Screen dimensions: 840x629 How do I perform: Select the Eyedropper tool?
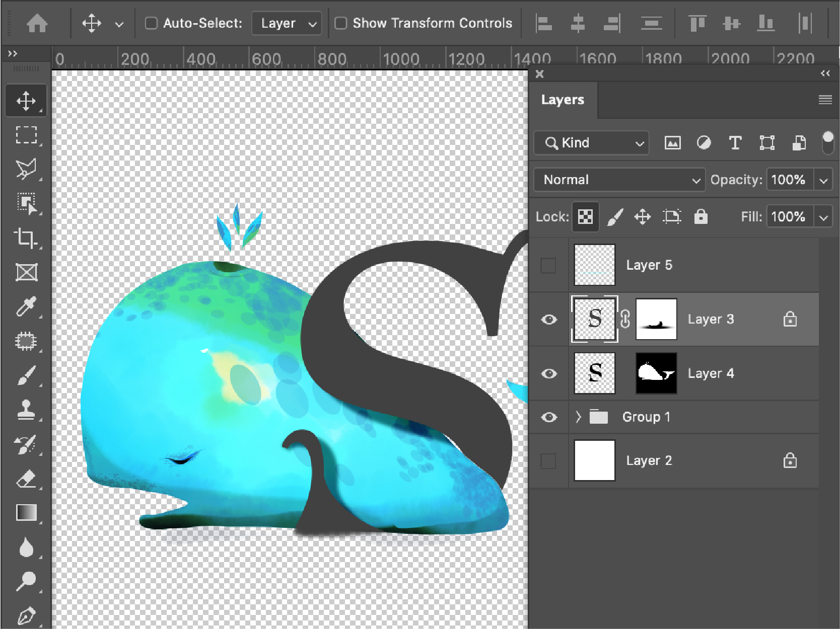pyautogui.click(x=26, y=306)
